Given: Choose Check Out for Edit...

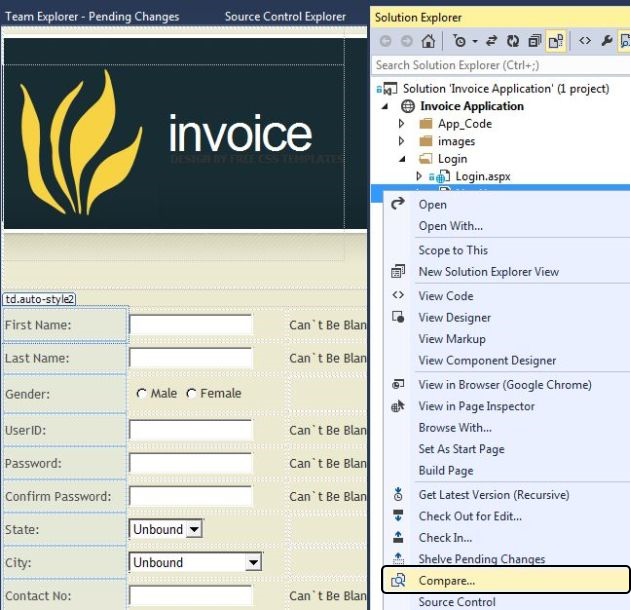Looking at the screenshot, I should (x=470, y=516).
